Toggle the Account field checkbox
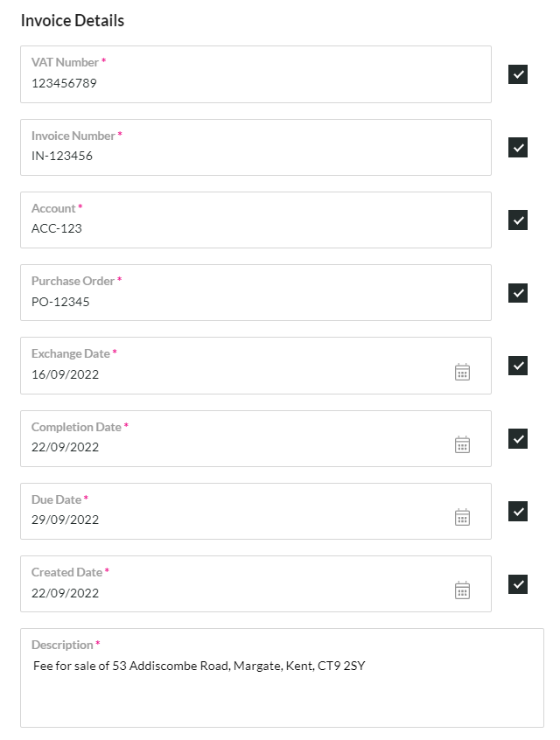This screenshot has width=560, height=740. pyautogui.click(x=517, y=220)
